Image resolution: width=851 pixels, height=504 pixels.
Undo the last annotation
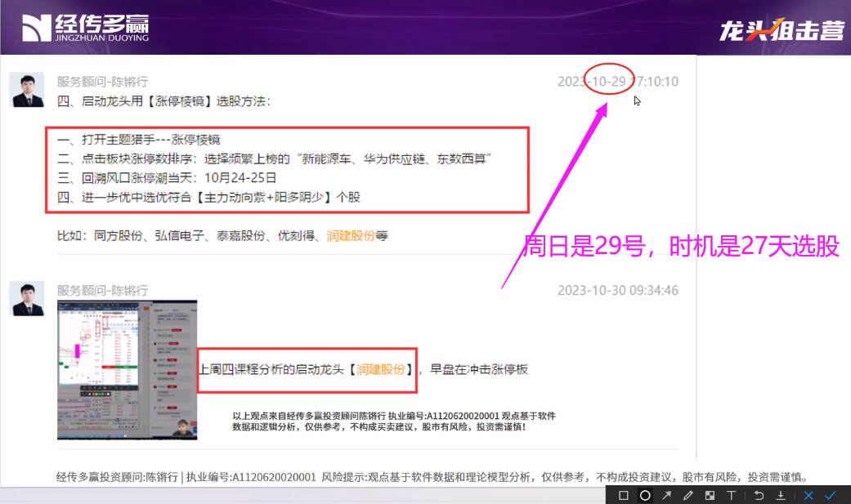pos(759,495)
